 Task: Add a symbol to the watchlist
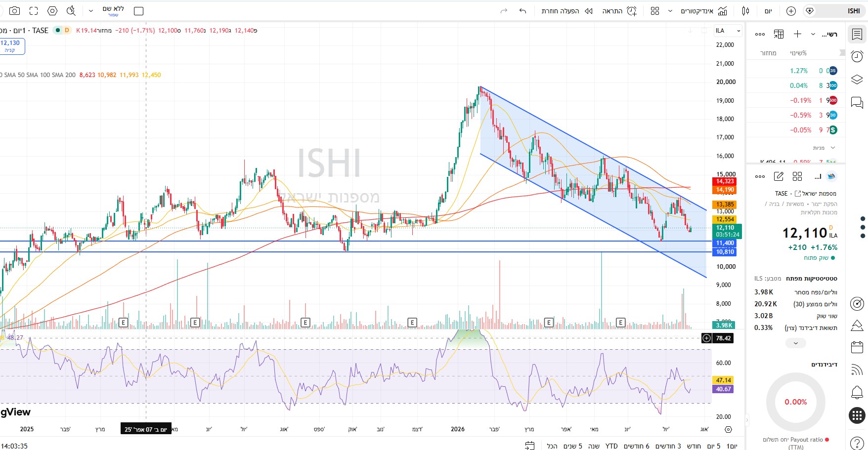coord(797,34)
